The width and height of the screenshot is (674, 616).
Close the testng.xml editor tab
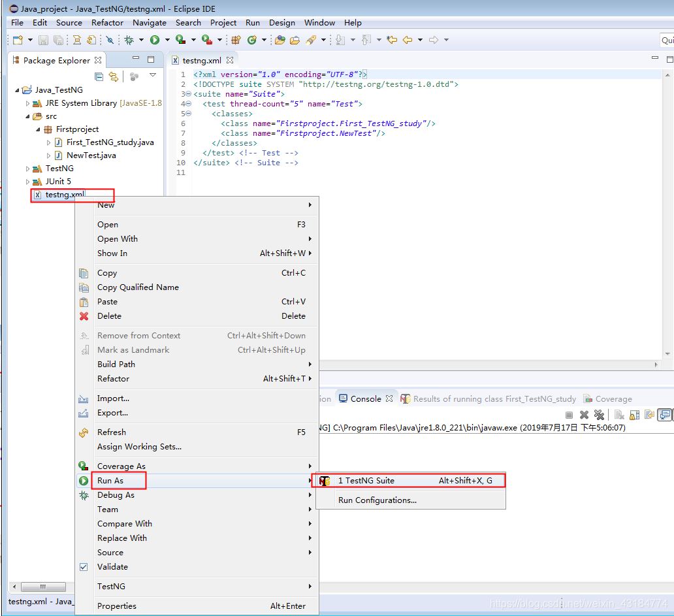pyautogui.click(x=230, y=60)
